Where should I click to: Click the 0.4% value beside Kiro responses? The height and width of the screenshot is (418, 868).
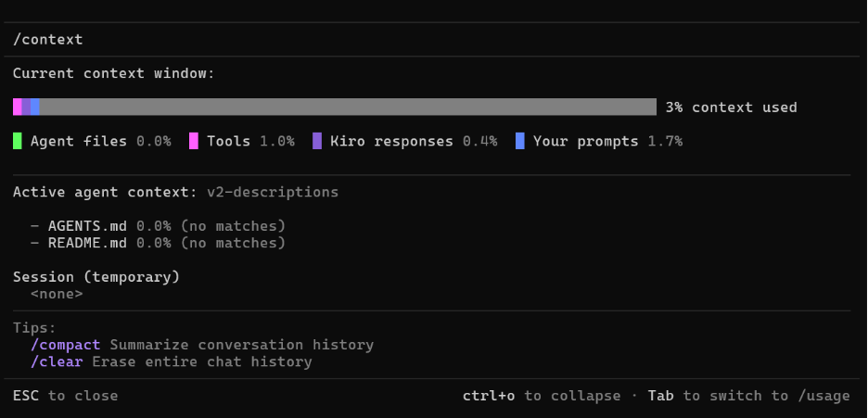point(480,142)
